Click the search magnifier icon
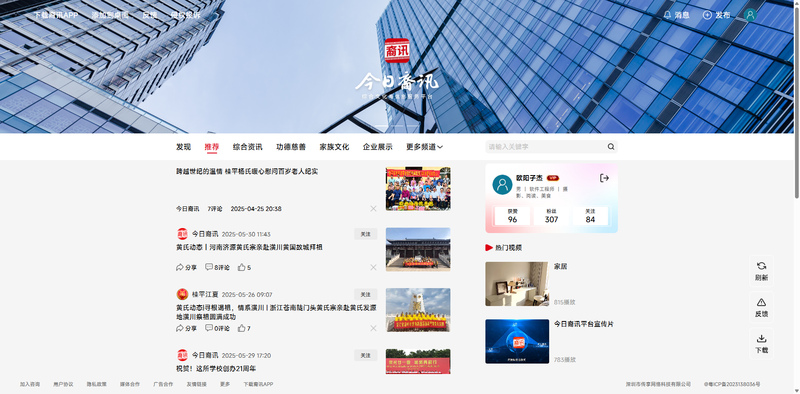 pyautogui.click(x=611, y=147)
